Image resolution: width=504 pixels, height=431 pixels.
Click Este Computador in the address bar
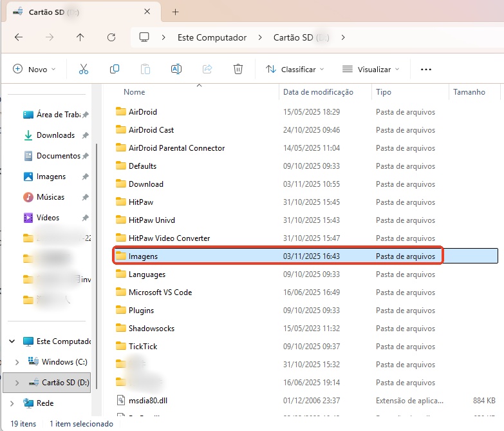coord(212,37)
